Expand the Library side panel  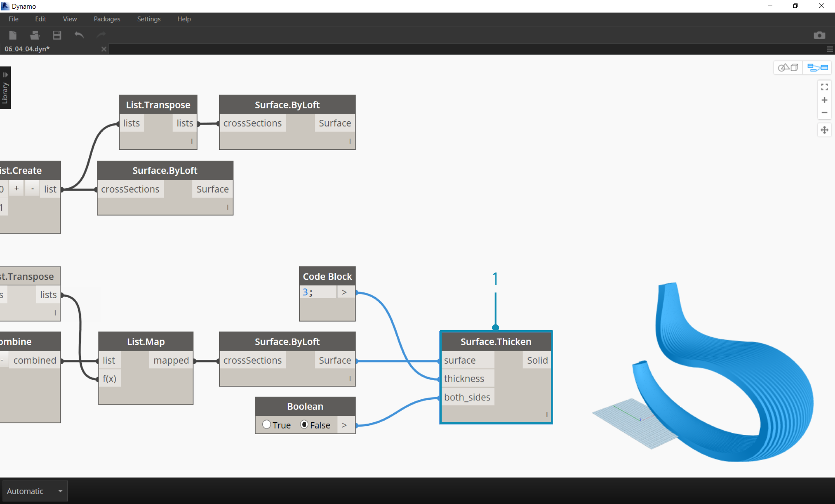coord(5,88)
